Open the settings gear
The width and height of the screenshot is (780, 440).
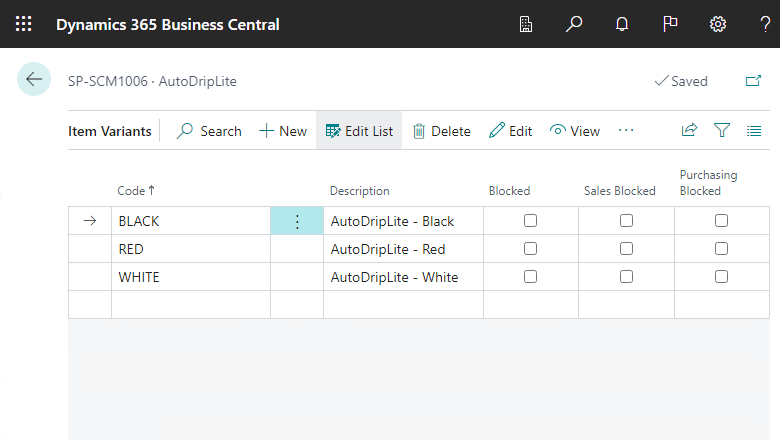718,24
